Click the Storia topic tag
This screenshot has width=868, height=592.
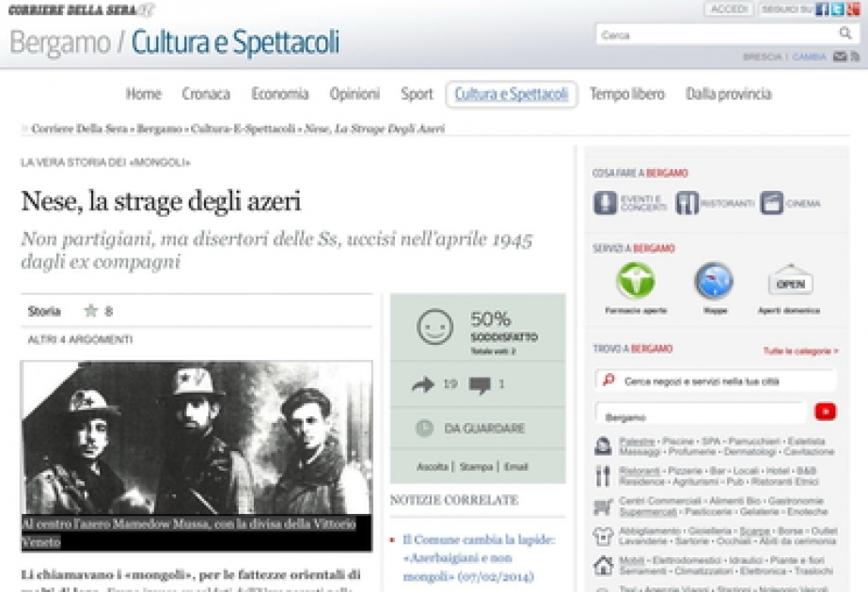[44, 311]
